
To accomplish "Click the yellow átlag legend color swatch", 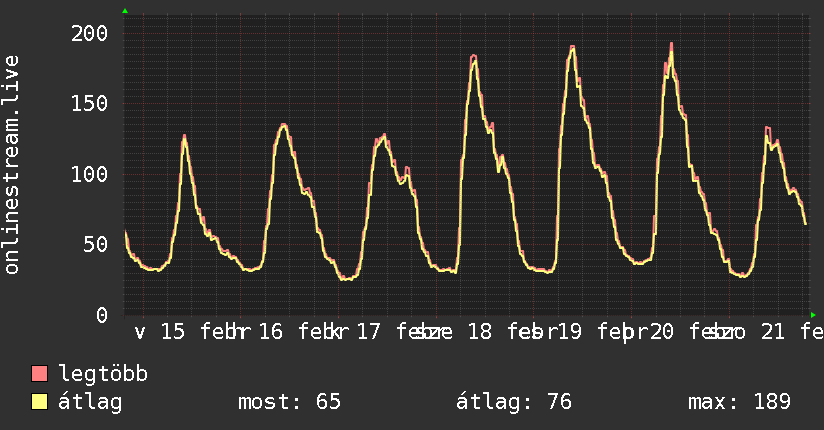I will 39,402.
